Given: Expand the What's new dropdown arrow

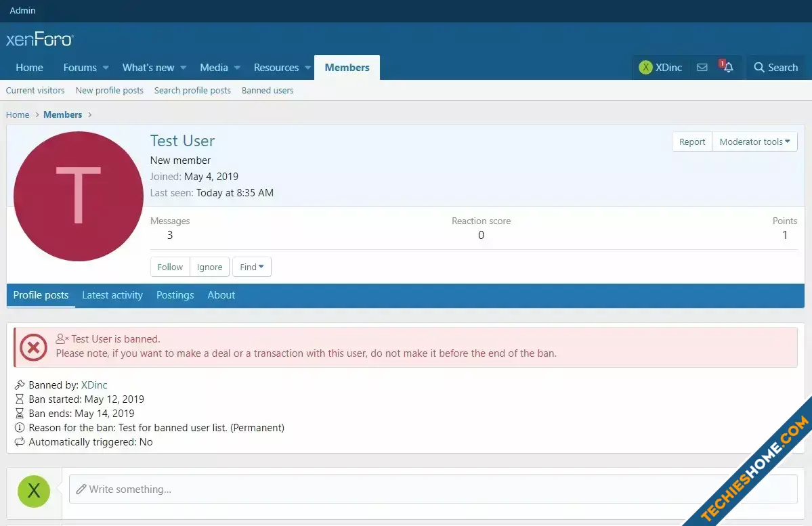Looking at the screenshot, I should pyautogui.click(x=183, y=68).
